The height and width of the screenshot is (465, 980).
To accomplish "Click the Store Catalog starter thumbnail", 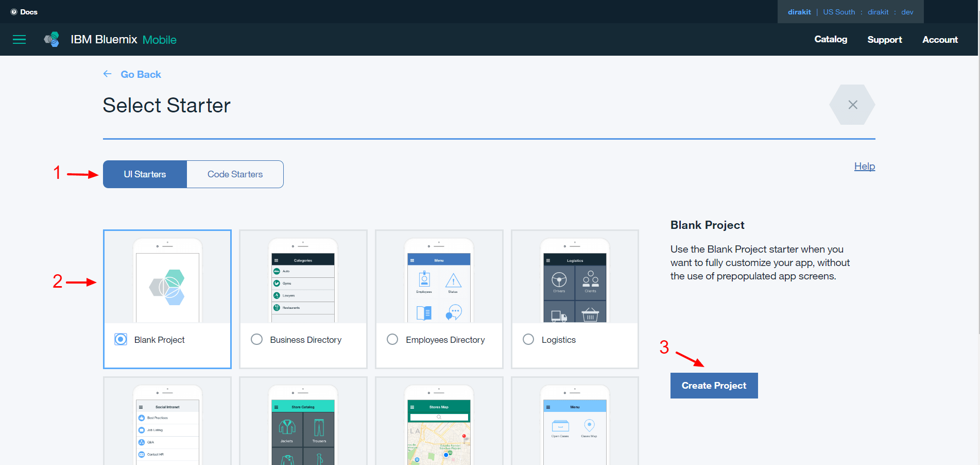I will [x=303, y=423].
